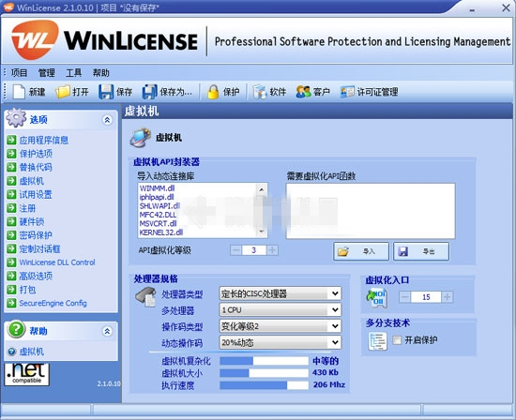
Task: Open the 软件 (Software) toolbar icon
Action: point(259,92)
